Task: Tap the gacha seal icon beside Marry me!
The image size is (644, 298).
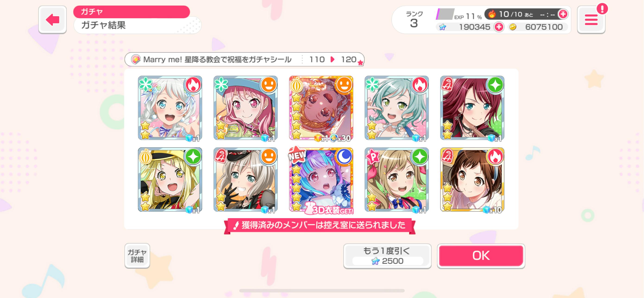Action: tap(136, 59)
